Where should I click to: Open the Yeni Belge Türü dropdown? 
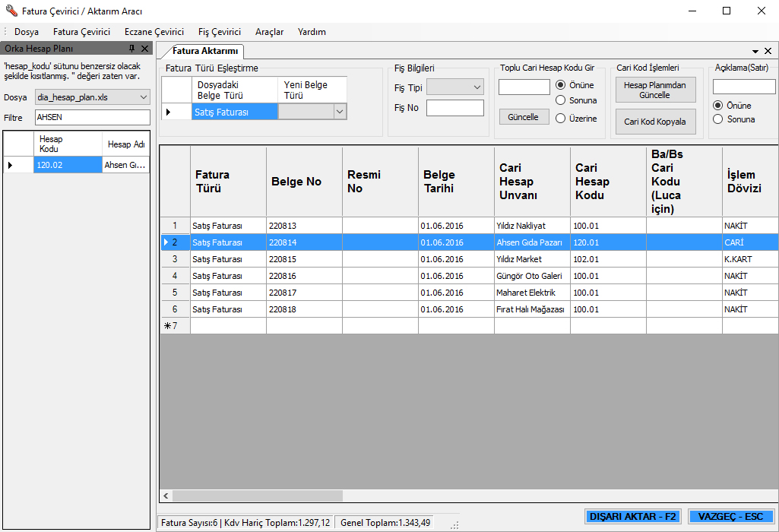[x=340, y=112]
